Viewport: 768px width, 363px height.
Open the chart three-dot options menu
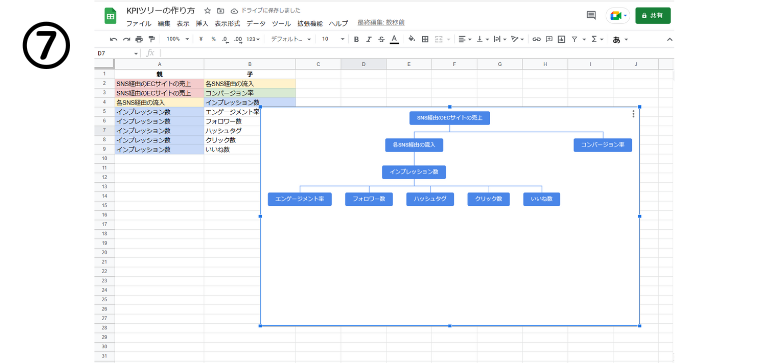click(x=633, y=114)
